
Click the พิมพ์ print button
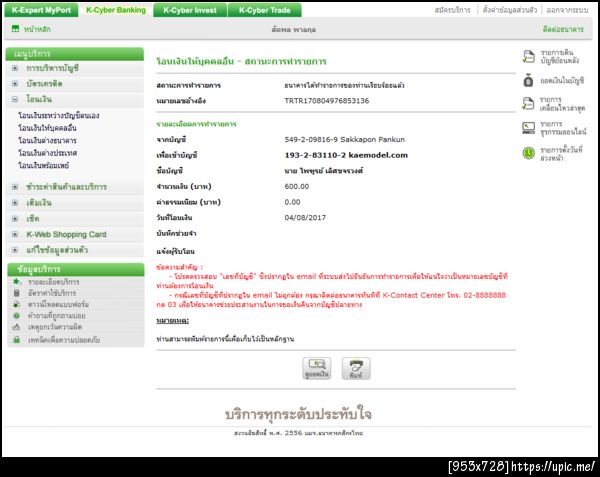pos(356,368)
